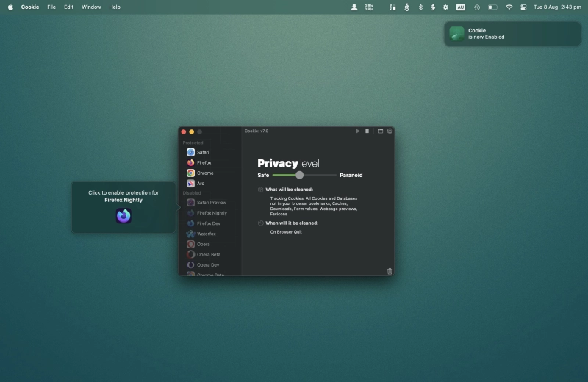The height and width of the screenshot is (382, 588).
Task: Click the Firefox Nightly icon in tooltip popup
Action: click(123, 215)
